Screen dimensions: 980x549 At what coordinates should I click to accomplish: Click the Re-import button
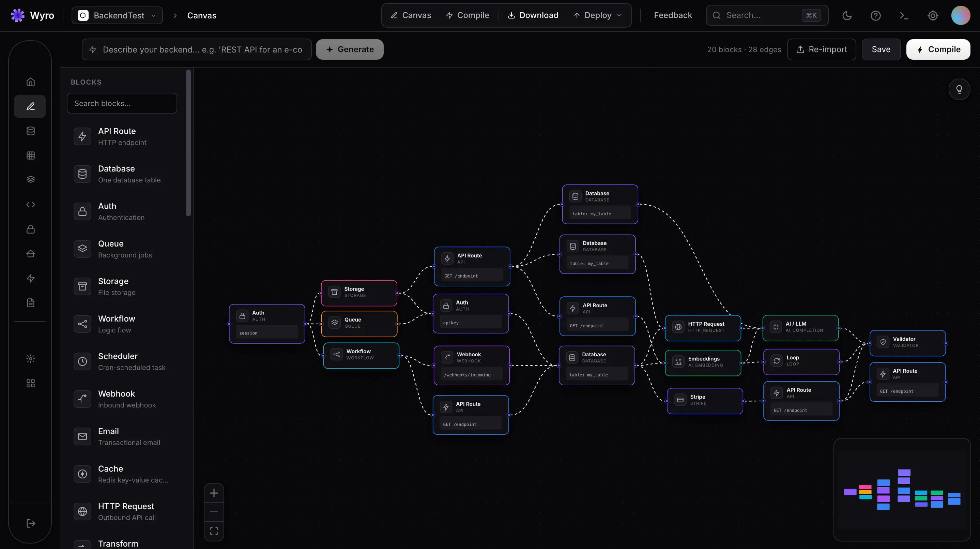[821, 49]
